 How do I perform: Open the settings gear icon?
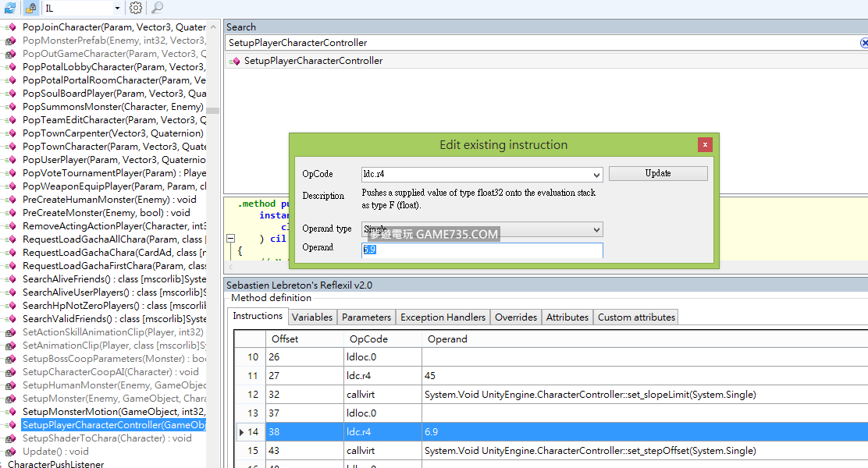click(136, 8)
